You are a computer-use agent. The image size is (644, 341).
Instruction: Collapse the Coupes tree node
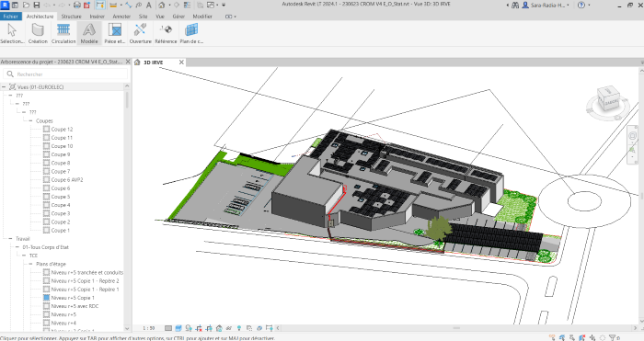(30, 120)
